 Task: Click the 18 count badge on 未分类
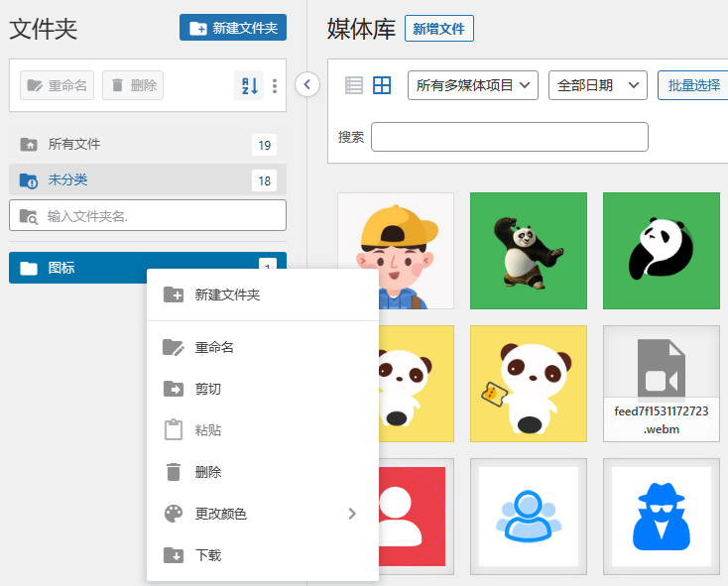264,180
